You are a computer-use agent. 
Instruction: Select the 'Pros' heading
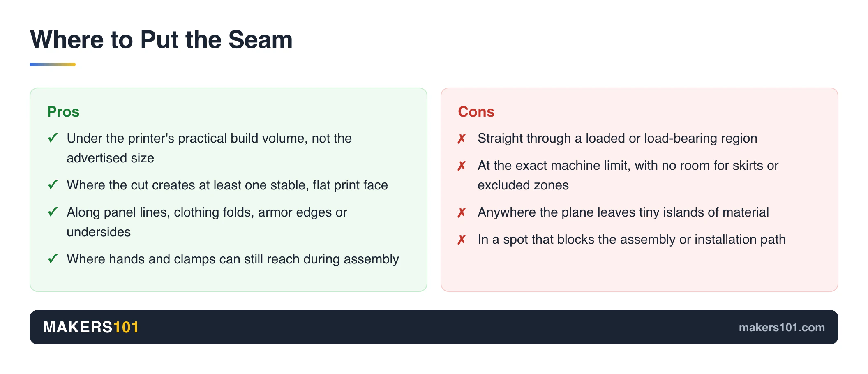tap(63, 112)
